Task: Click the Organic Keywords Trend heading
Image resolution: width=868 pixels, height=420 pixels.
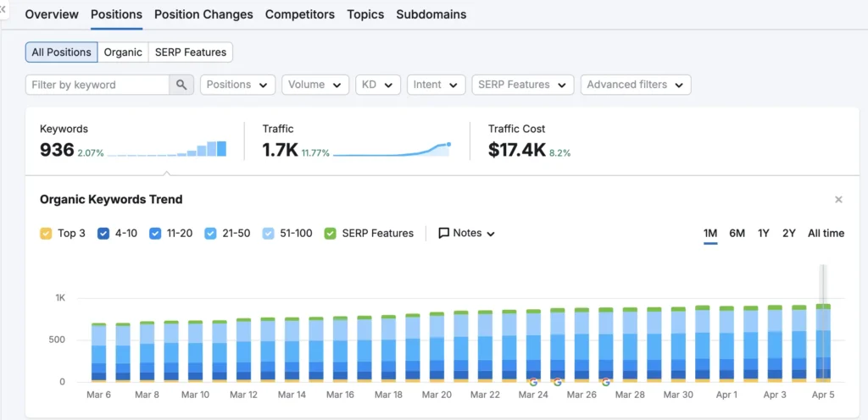Action: 111,200
